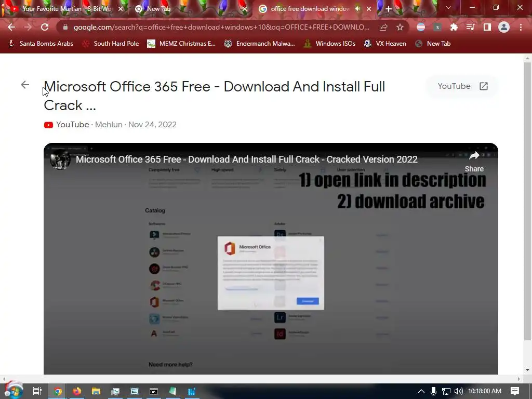Open the Command Prompt taskbar icon
Viewport: 532px width, 399px height.
click(x=154, y=391)
